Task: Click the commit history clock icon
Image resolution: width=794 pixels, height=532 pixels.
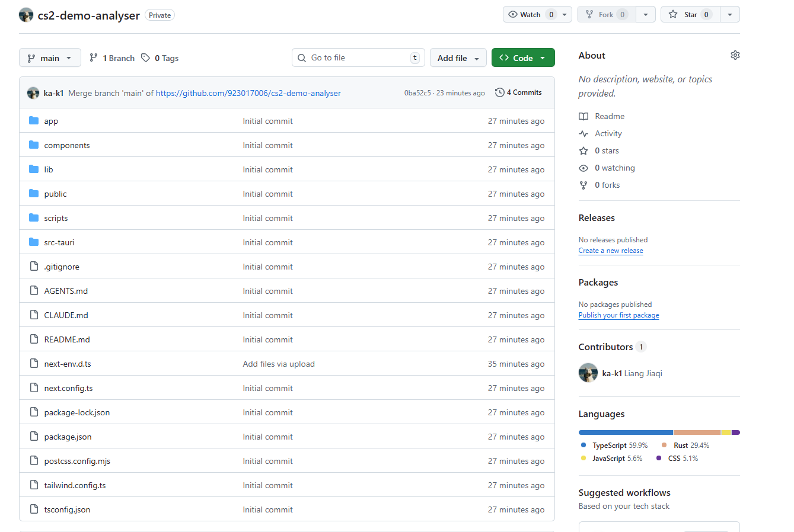Action: pos(499,92)
